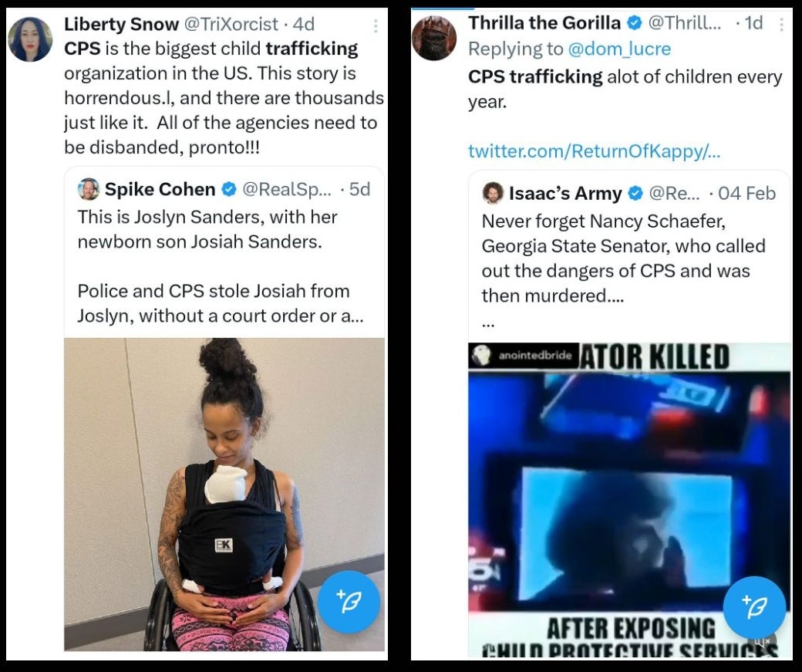Open Thrilla the Gorilla's gorilla avatar
This screenshot has width=802, height=672.
[x=433, y=39]
